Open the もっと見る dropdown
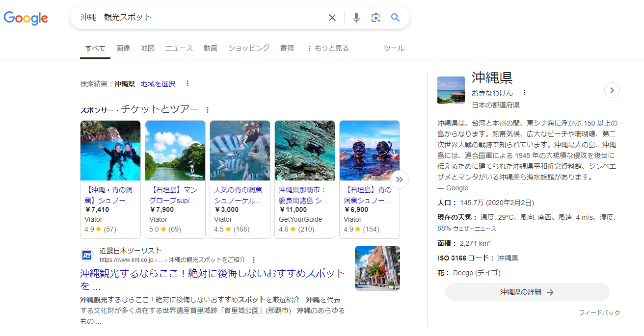The height and width of the screenshot is (336, 644). coord(328,48)
